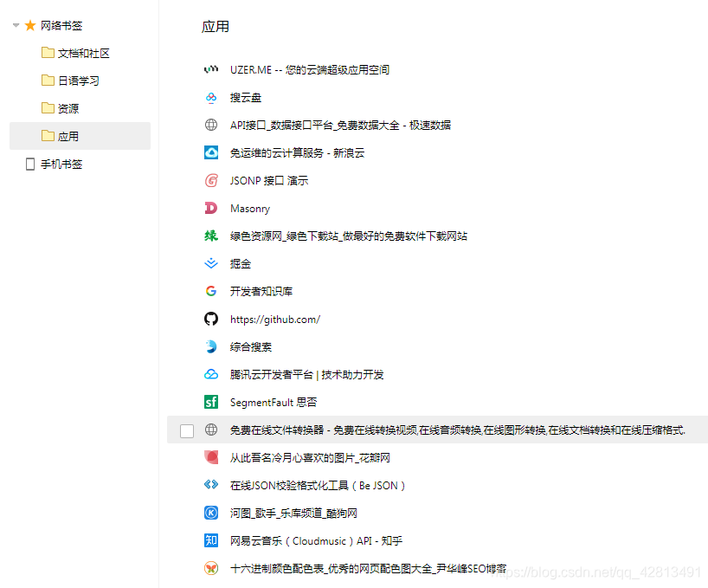
Task: Open the 日语学习 folder
Action: coord(80,81)
